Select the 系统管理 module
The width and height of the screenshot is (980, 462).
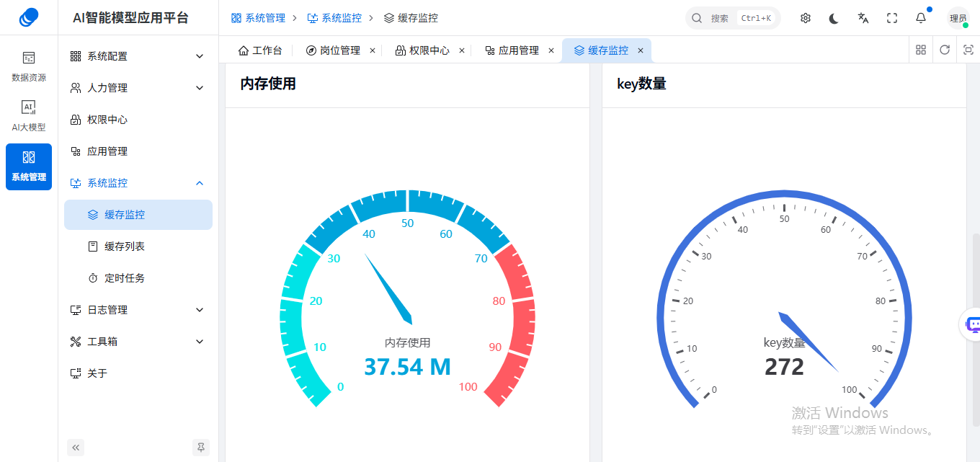click(x=29, y=166)
